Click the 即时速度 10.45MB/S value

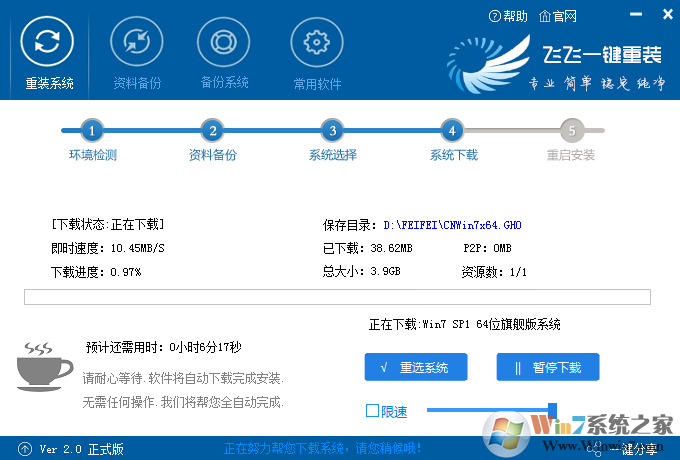coord(137,248)
